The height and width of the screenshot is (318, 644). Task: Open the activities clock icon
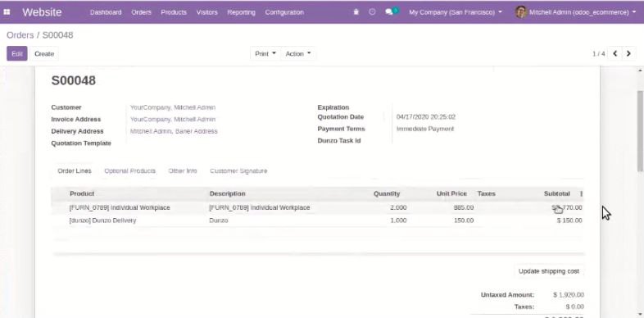[372, 12]
